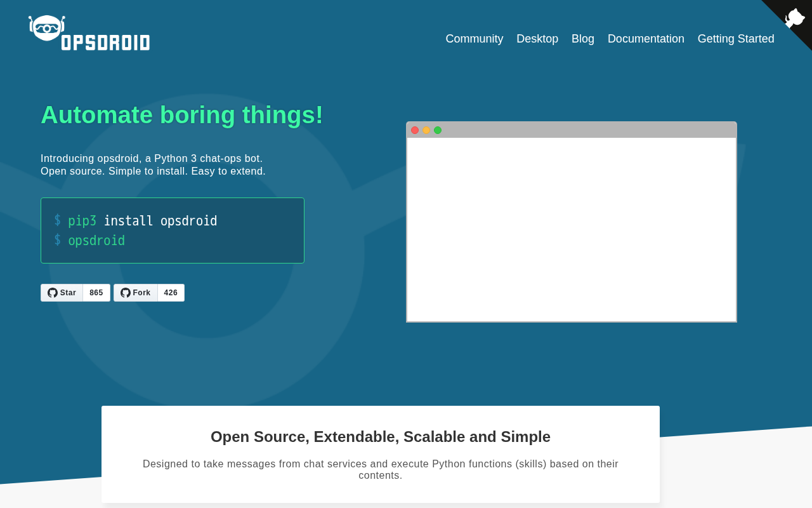Star the opsdroid repository
812x508 pixels.
62,293
